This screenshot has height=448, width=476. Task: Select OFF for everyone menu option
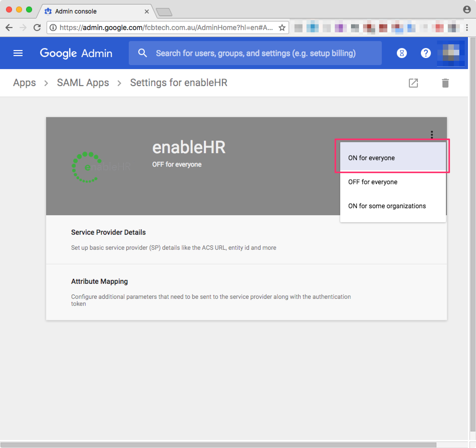[x=393, y=182]
